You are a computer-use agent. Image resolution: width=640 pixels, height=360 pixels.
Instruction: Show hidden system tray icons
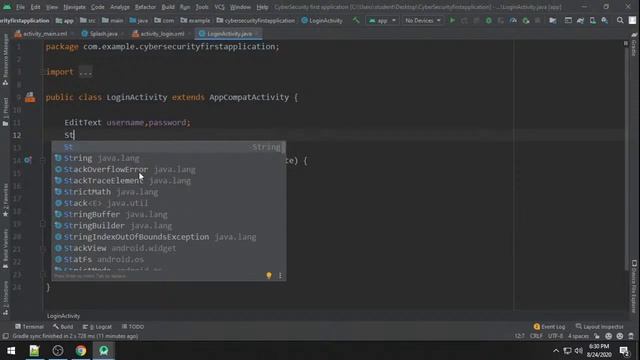(x=556, y=351)
